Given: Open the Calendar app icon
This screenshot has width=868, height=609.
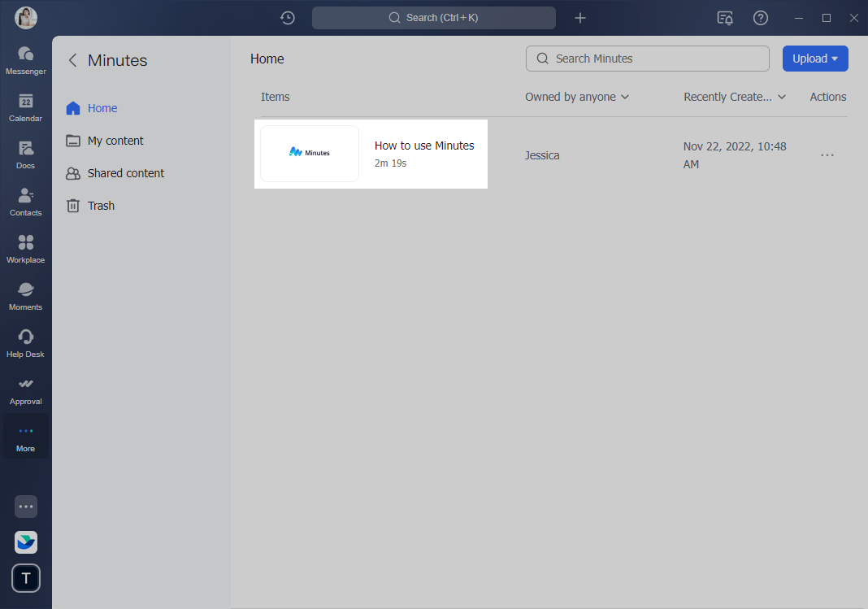Looking at the screenshot, I should [x=25, y=107].
